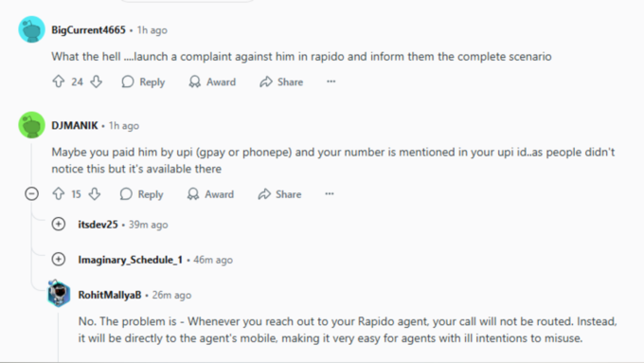Open DJMANIK's user profile link
Image resolution: width=644 pixels, height=363 pixels.
tap(75, 125)
